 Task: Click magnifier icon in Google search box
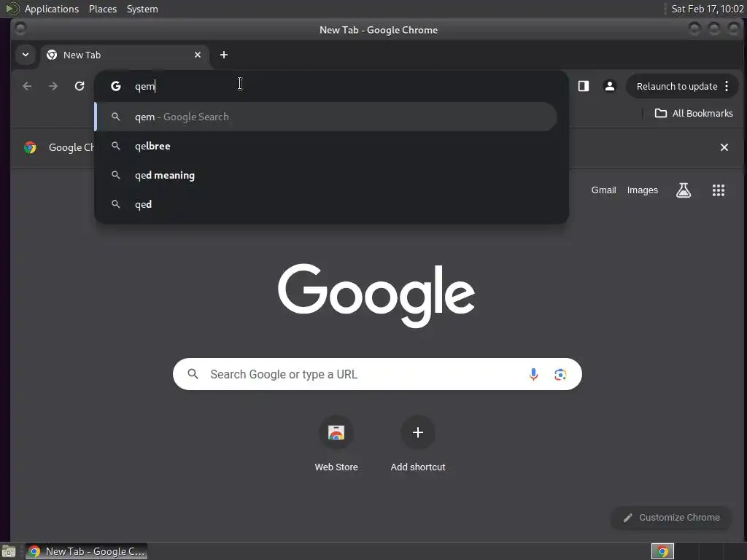point(193,374)
